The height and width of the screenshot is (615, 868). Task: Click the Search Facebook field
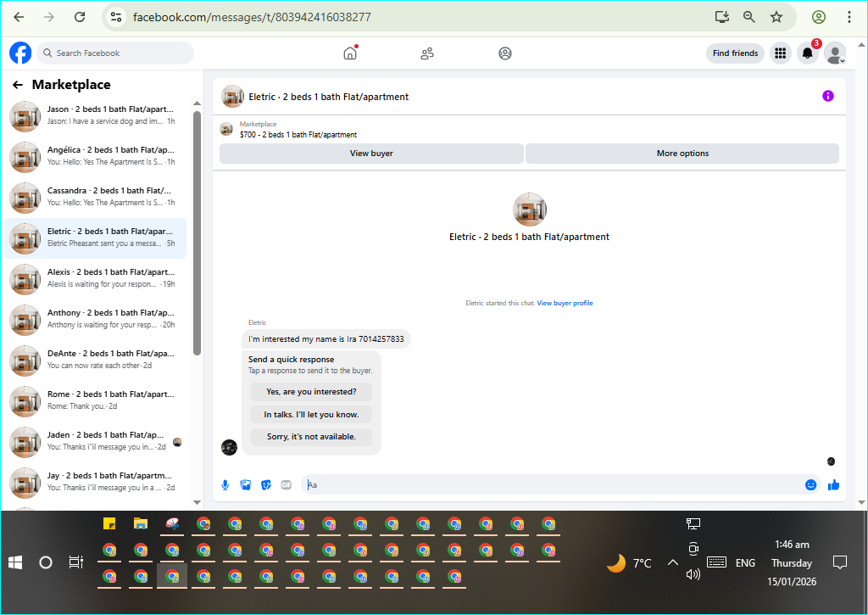(115, 53)
